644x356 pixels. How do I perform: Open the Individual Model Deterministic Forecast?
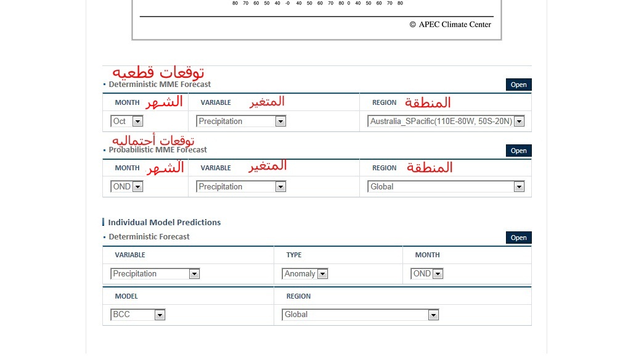click(518, 238)
